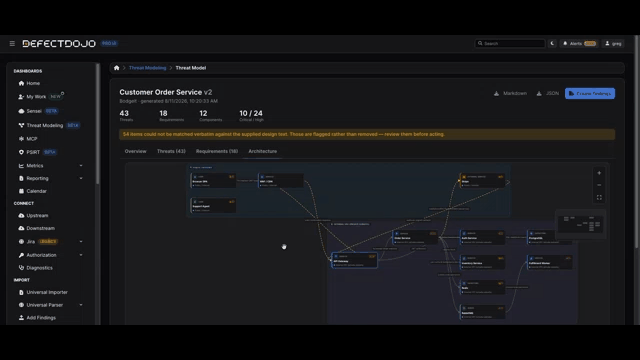Zoom in the architecture diagram
This screenshot has width=640, height=360.
click(599, 173)
